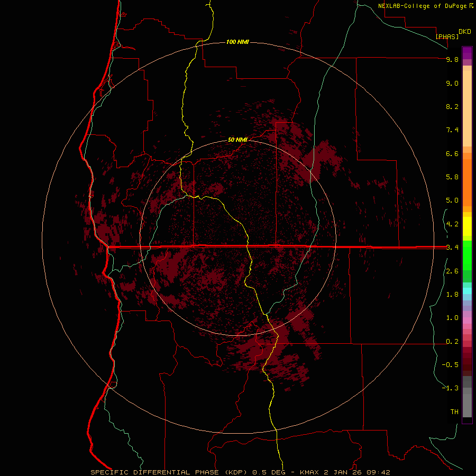The image size is (476, 476).
Task: Click the 0.2 scale value
Action: [x=452, y=342]
